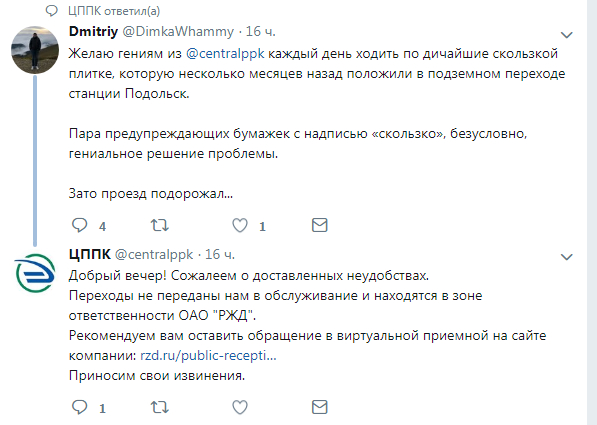
Task: View Dmitriy's profile picture
Action: click(35, 50)
